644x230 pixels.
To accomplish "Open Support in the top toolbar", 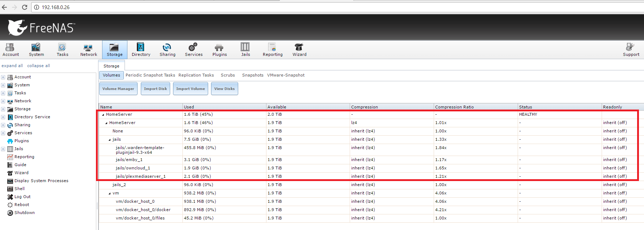I will 631,50.
